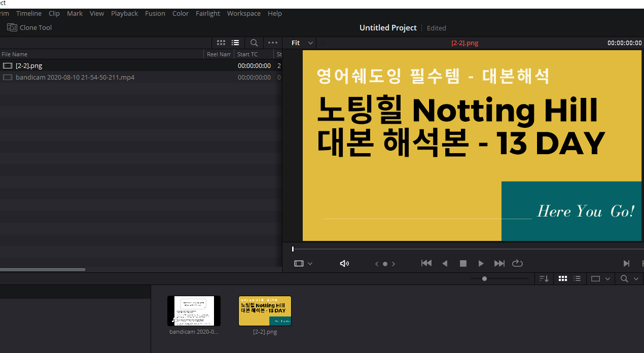Image resolution: width=644 pixels, height=353 pixels.
Task: Open the media pool sort menu
Action: (544, 278)
